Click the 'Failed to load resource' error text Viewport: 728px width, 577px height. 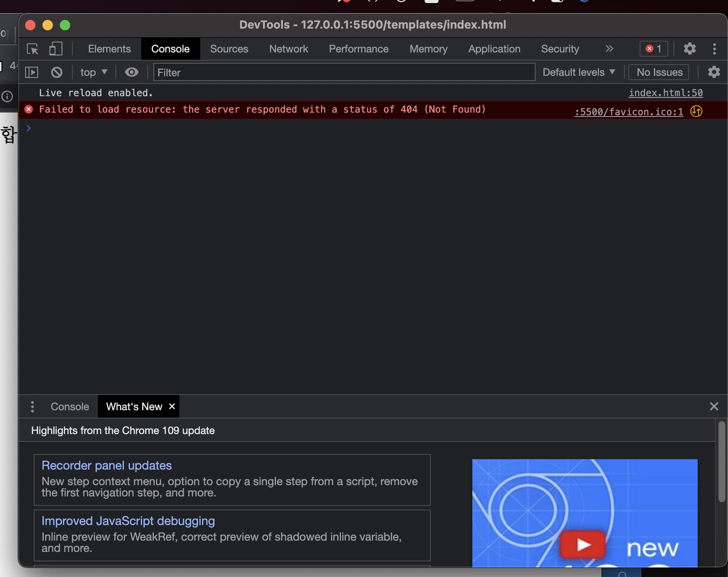point(263,109)
